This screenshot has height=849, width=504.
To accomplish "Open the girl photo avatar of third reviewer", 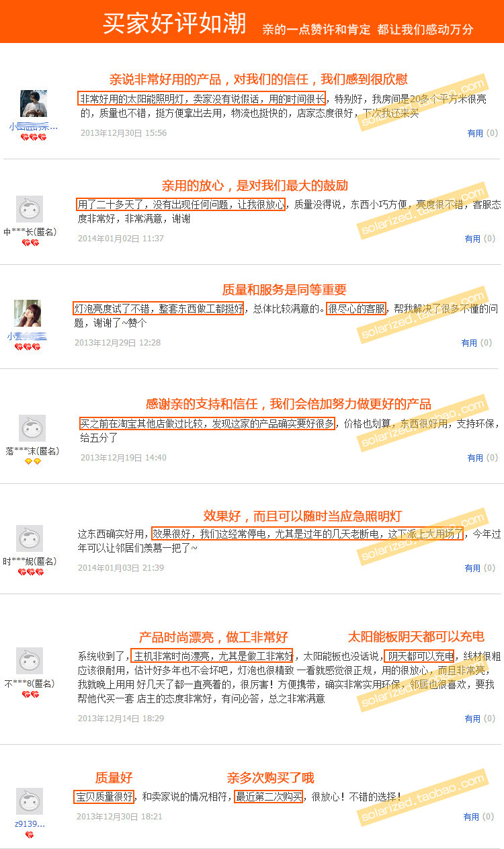I will (28, 313).
